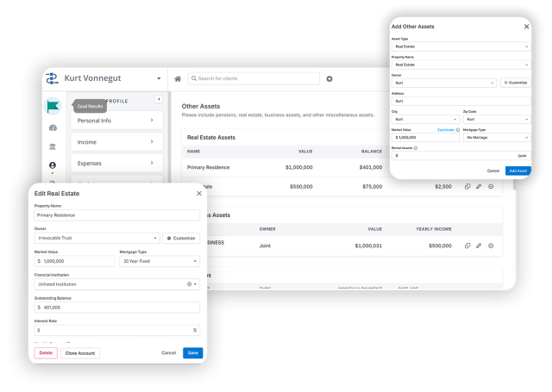Click the add client plus icon

pos(329,78)
